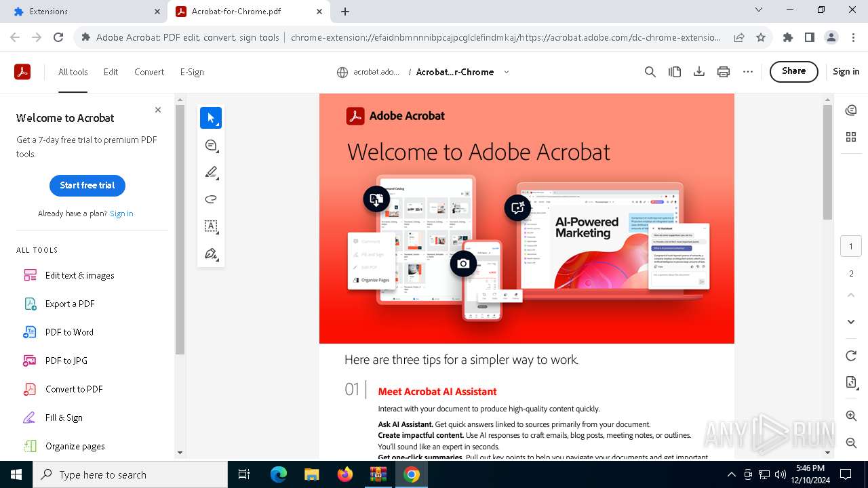Click the Start free trial button
Viewport: 868px width, 488px height.
(x=87, y=185)
